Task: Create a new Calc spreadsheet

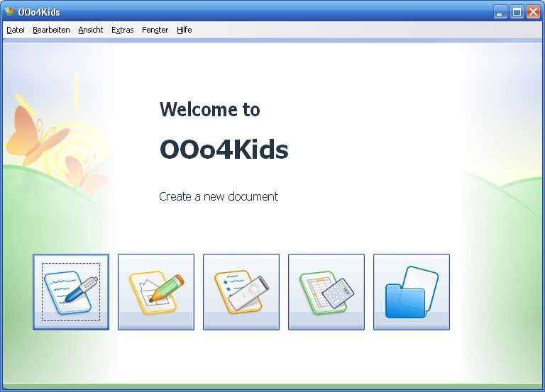Action: coord(326,292)
